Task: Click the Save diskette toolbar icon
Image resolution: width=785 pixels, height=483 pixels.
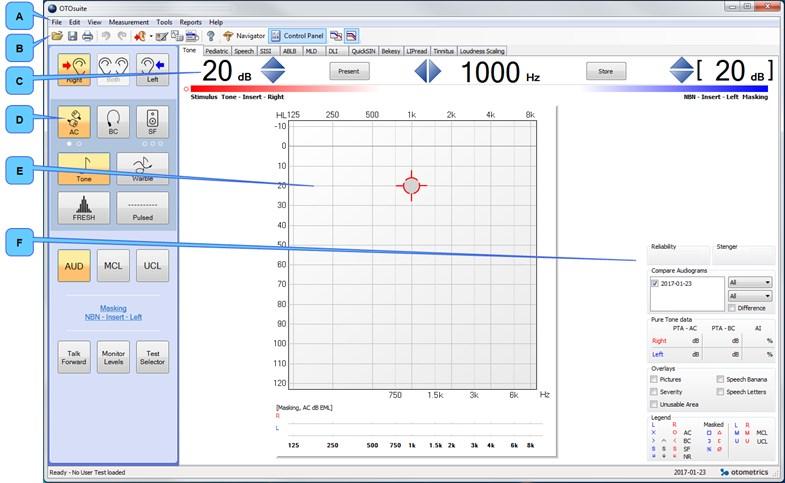Action: click(x=73, y=36)
